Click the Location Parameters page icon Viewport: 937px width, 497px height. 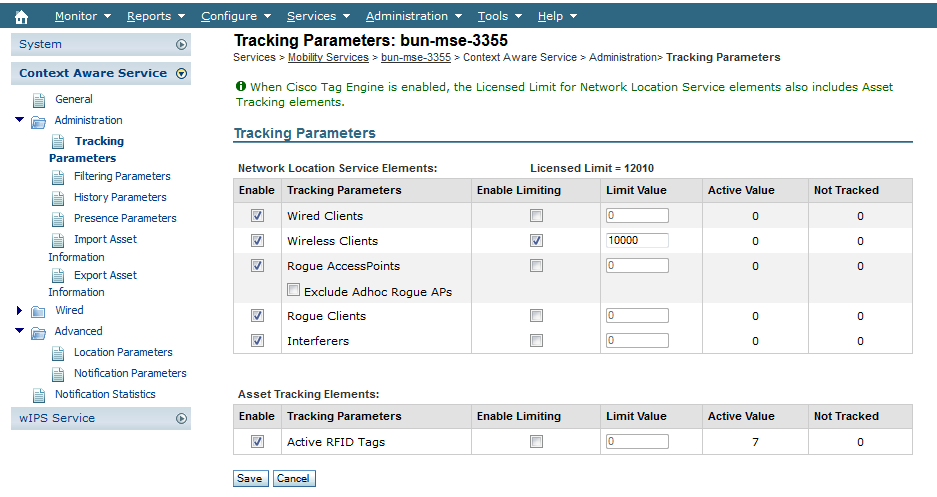pyautogui.click(x=59, y=353)
